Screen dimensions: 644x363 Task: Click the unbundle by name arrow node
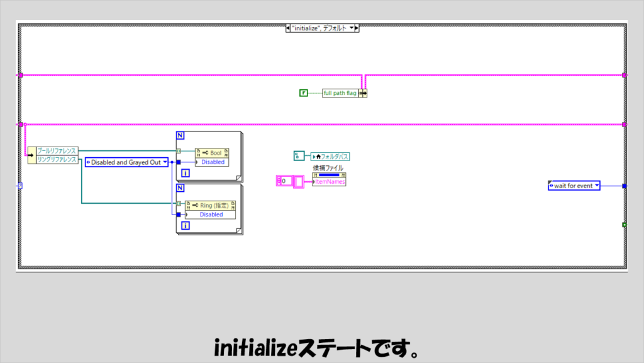[x=31, y=155]
